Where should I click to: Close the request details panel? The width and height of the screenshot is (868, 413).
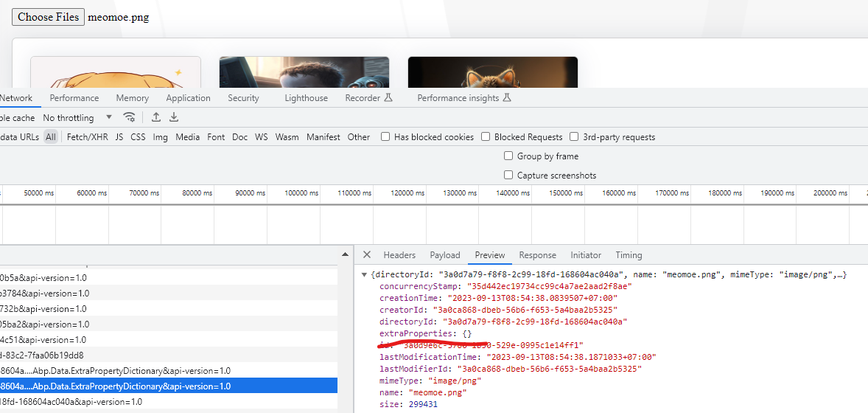point(366,255)
